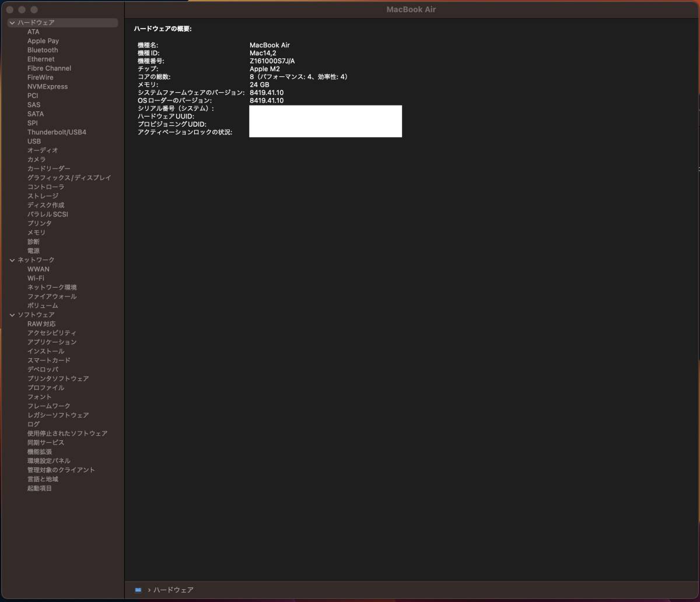The width and height of the screenshot is (700, 602).
Task: Collapse the ネットワーク section
Action: tap(12, 260)
